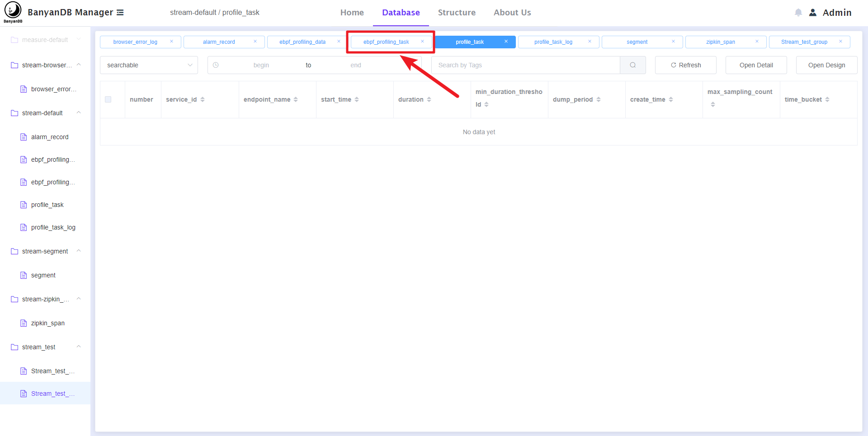The width and height of the screenshot is (868, 436).
Task: Open the Database menu
Action: click(x=401, y=13)
